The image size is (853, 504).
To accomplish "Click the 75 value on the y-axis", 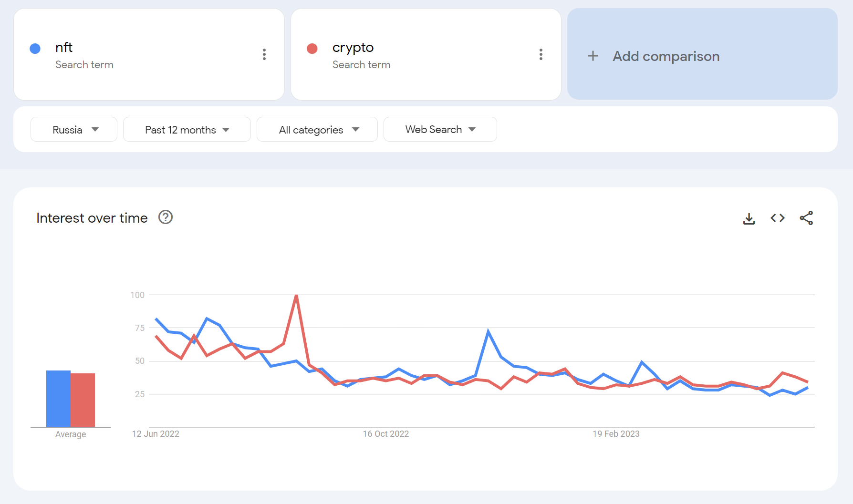I will click(140, 328).
